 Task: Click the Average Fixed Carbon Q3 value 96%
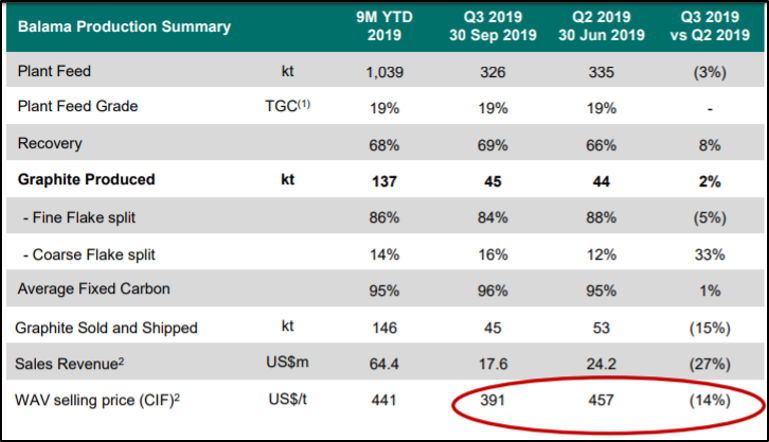tap(493, 291)
